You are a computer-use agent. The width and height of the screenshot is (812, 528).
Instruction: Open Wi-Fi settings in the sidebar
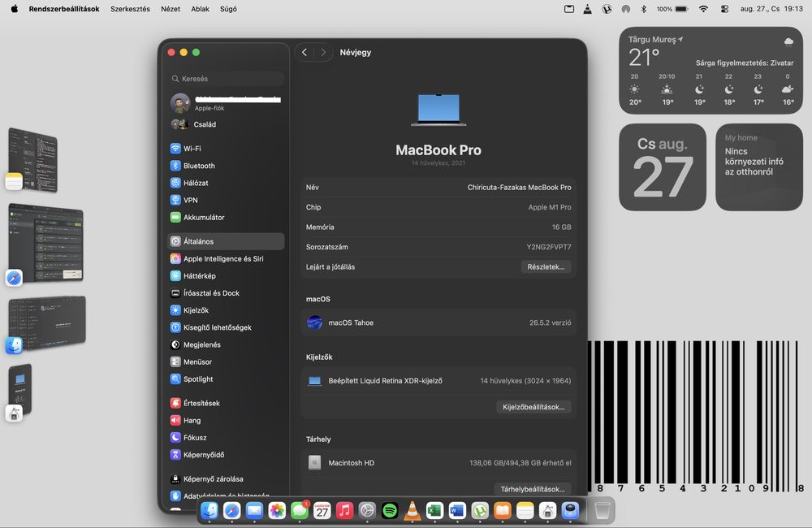[226, 148]
